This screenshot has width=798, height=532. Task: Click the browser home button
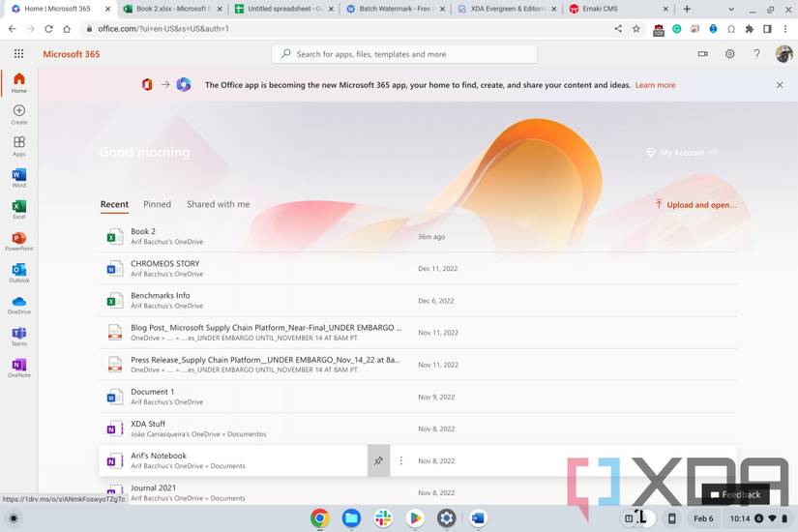point(67,29)
